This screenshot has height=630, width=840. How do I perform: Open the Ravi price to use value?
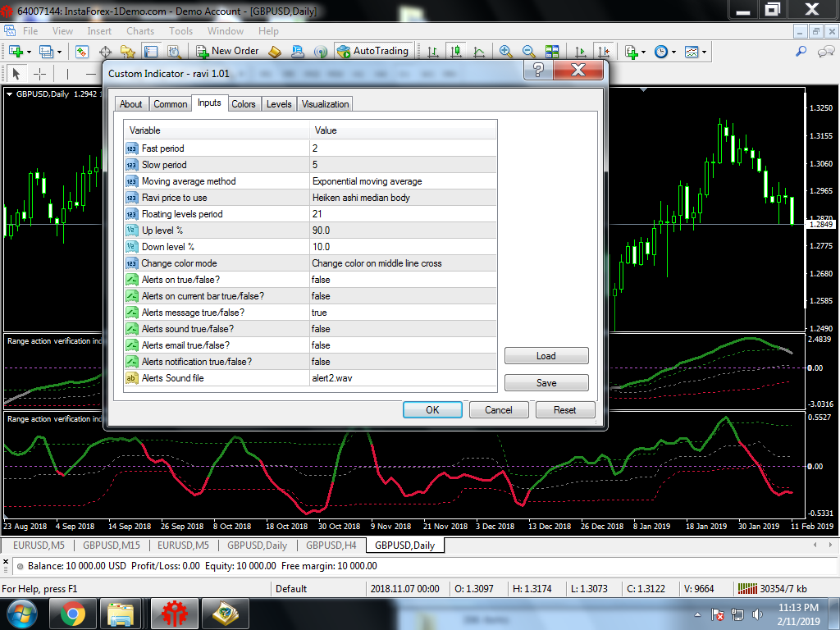(x=403, y=198)
